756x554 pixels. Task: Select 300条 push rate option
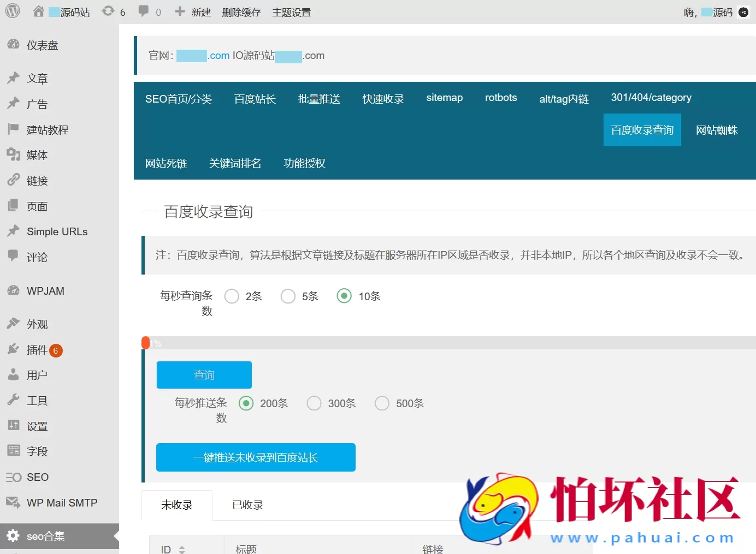pos(314,403)
